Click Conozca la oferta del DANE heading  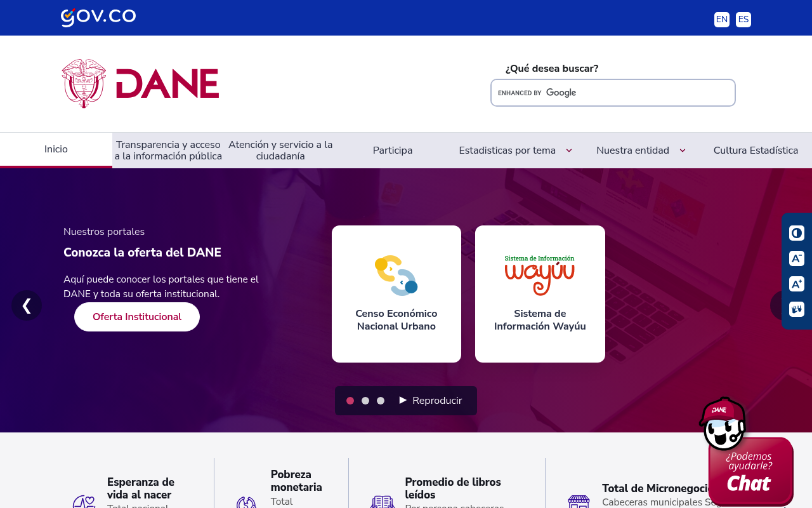(142, 252)
